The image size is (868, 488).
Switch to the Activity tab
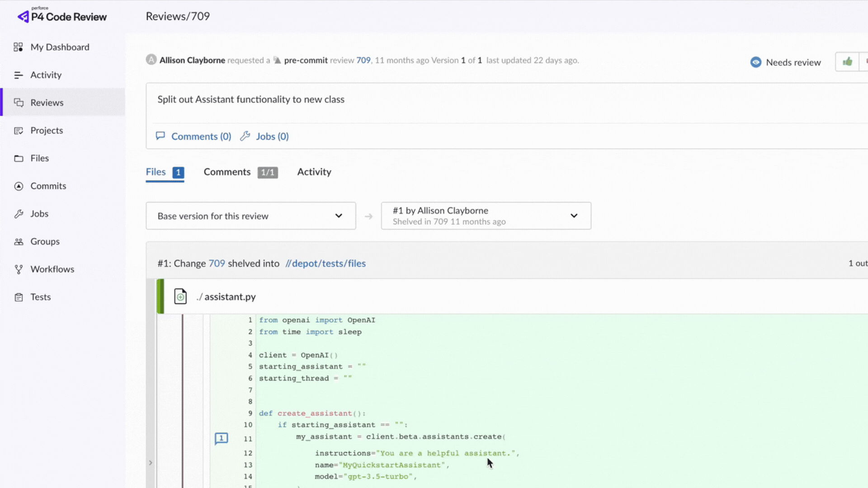[x=314, y=172]
